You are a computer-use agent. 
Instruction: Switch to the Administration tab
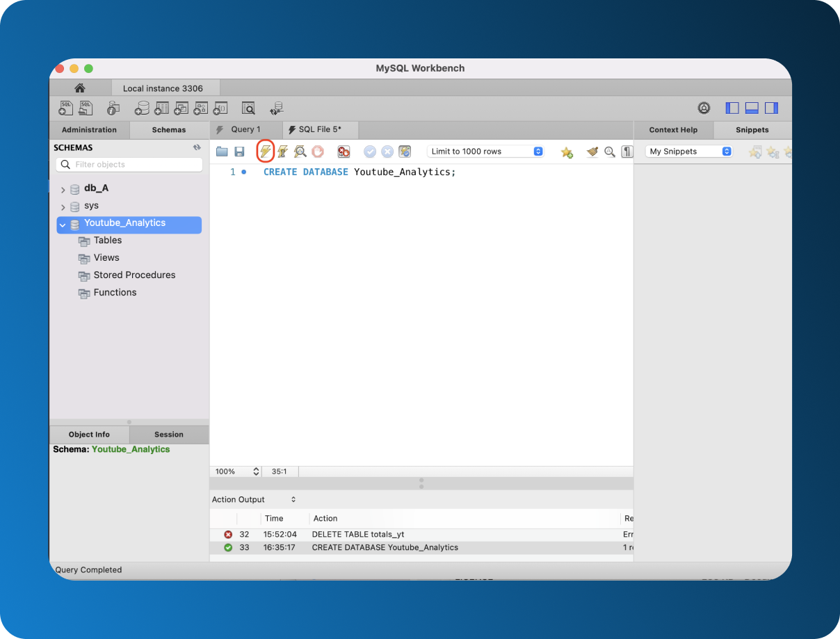(89, 129)
